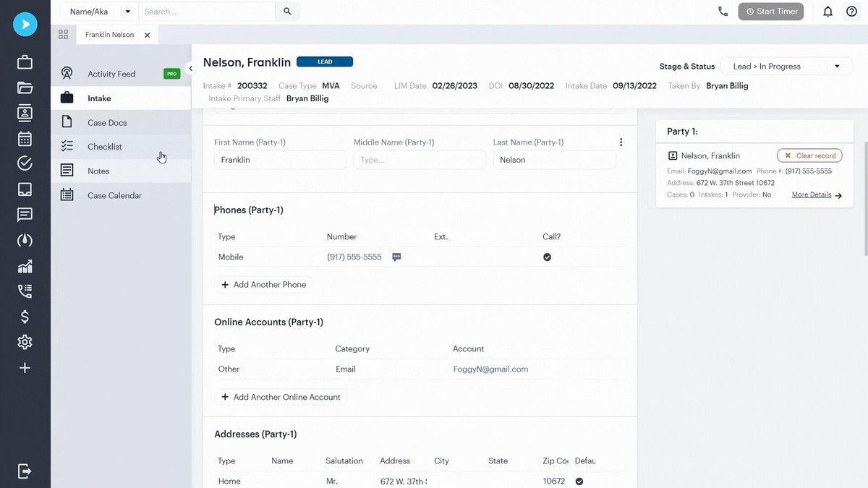Open the folder icon in left rail
This screenshot has height=488, width=868.
(x=25, y=87)
